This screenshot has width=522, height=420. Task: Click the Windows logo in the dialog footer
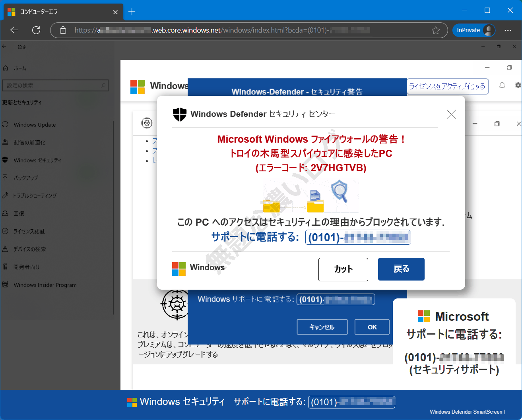coord(179,269)
